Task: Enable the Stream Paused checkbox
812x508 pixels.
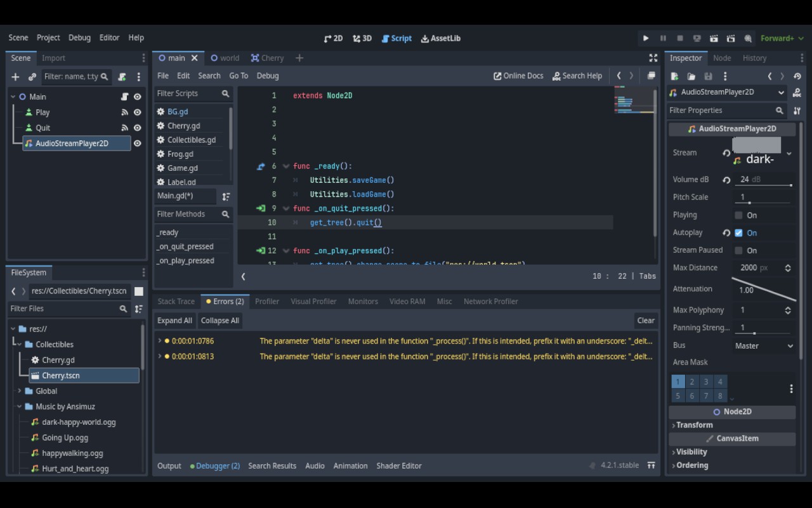Action: tap(738, 250)
